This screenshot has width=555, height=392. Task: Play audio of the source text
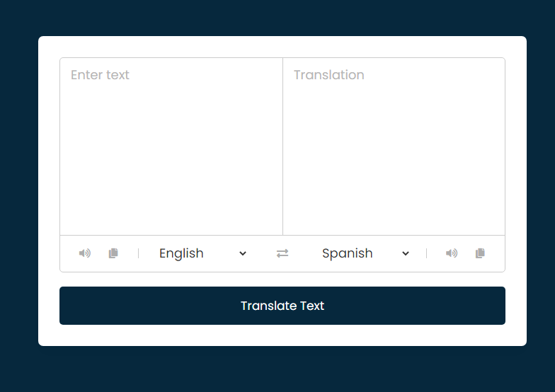coord(85,253)
